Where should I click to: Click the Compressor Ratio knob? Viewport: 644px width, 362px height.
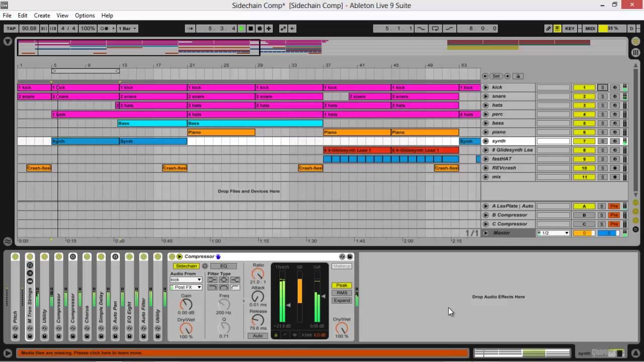[258, 274]
